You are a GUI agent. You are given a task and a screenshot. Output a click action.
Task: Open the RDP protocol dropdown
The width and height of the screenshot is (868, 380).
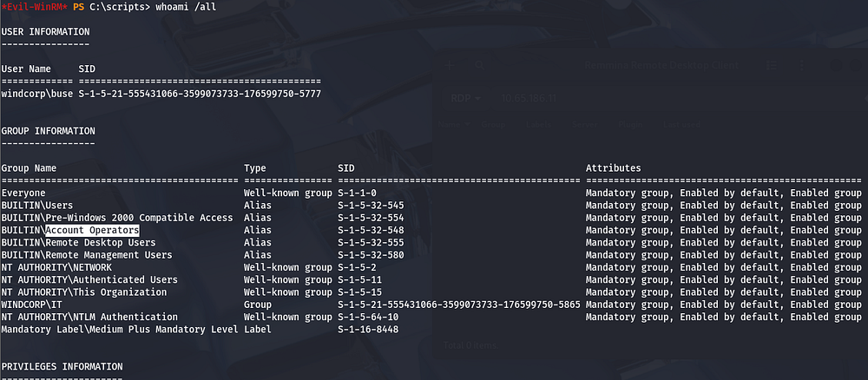coord(466,98)
